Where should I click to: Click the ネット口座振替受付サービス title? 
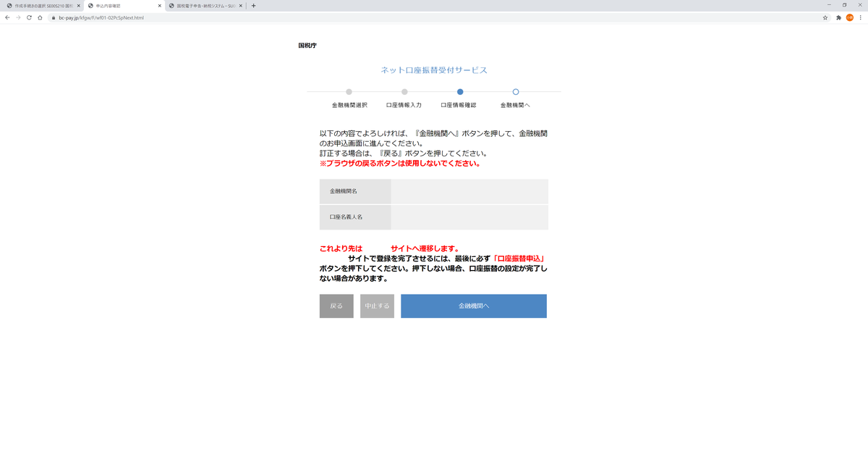pyautogui.click(x=434, y=70)
